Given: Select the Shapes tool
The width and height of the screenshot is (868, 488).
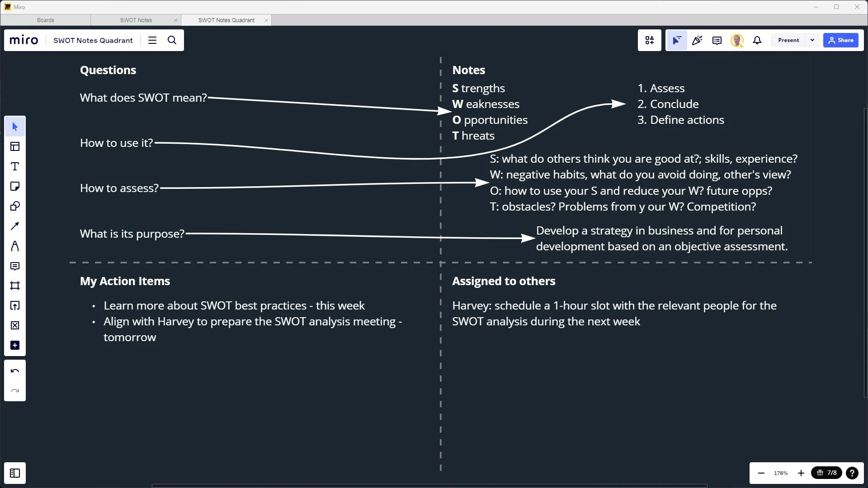Looking at the screenshot, I should [15, 206].
